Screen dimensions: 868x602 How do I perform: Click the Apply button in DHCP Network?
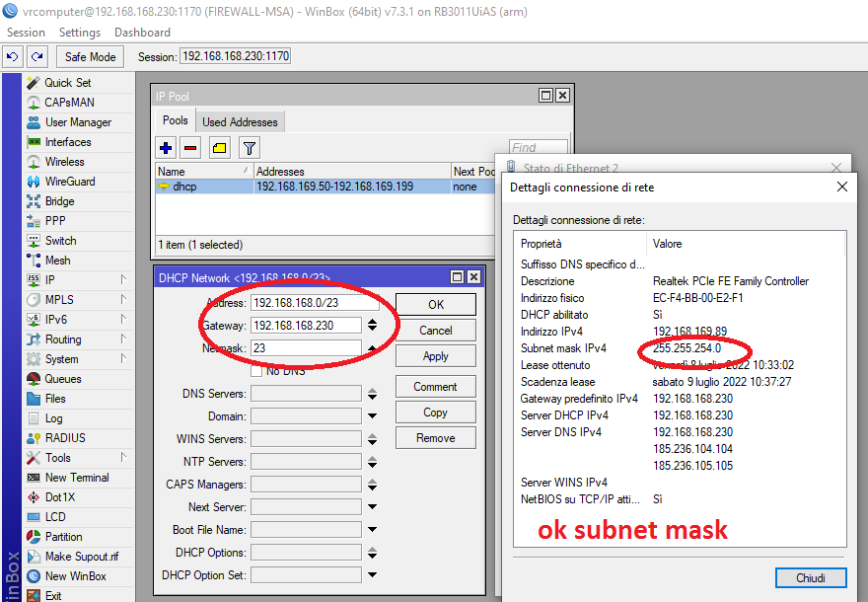point(436,356)
